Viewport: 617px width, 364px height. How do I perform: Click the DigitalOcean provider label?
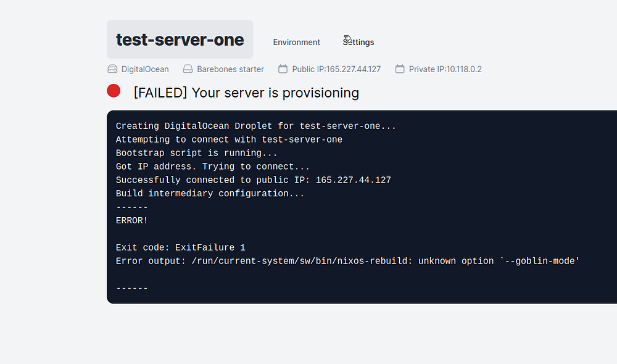click(x=145, y=69)
